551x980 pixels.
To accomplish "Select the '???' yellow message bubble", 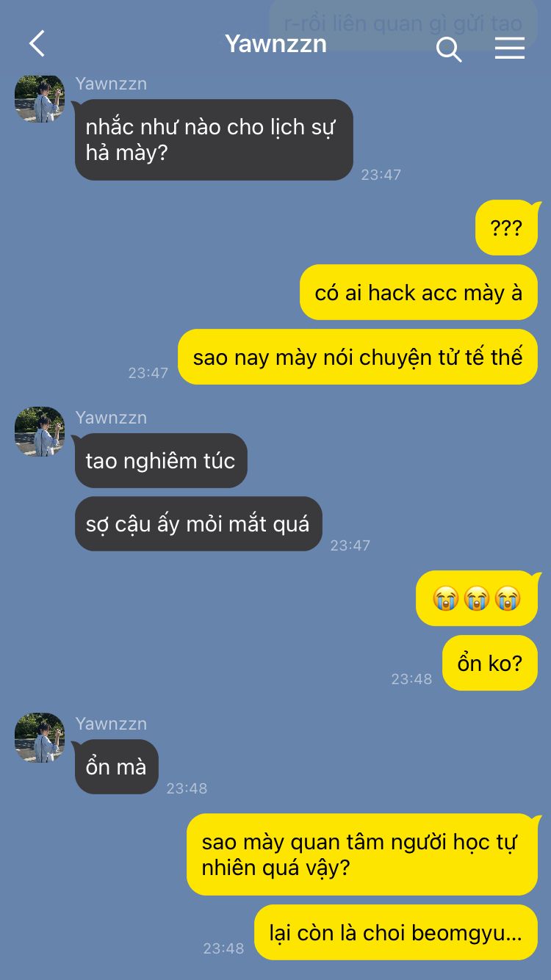I will pos(506,228).
